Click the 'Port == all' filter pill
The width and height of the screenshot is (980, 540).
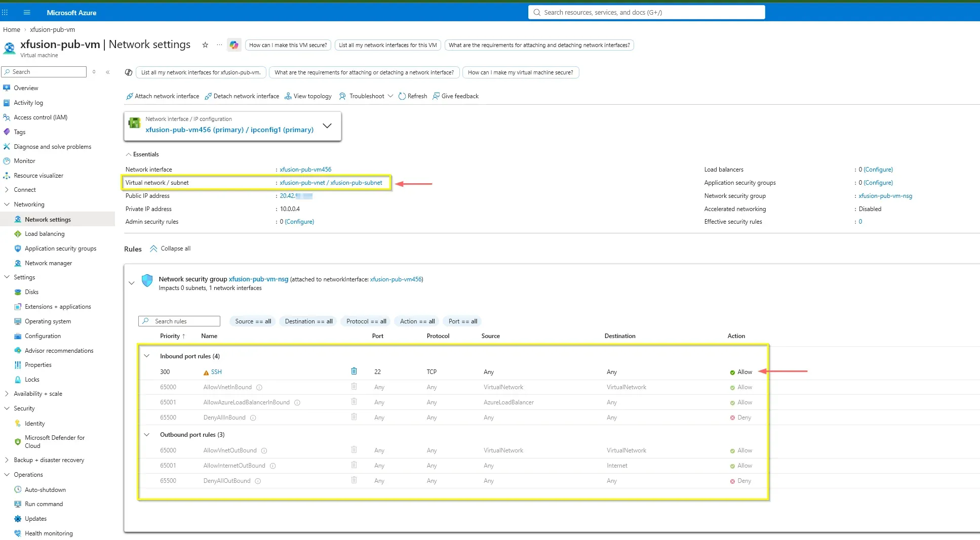[x=463, y=321]
